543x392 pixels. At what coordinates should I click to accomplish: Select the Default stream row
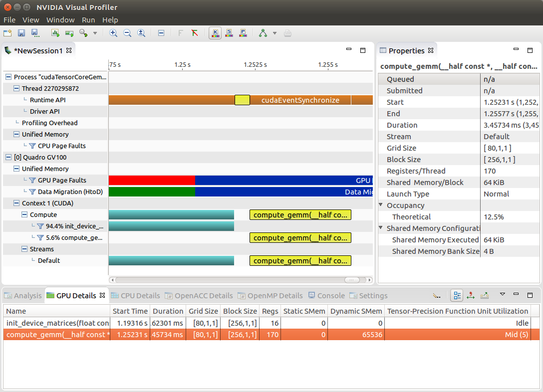click(x=55, y=260)
